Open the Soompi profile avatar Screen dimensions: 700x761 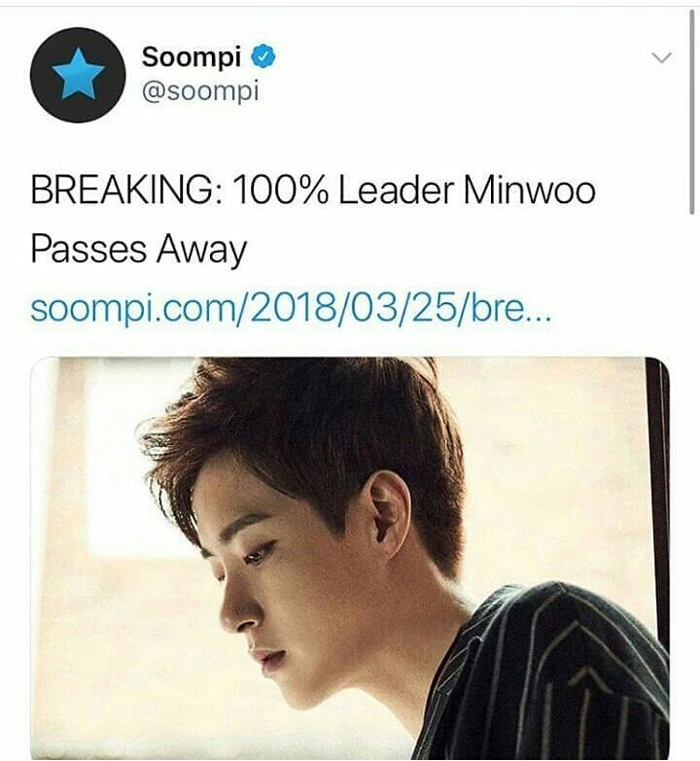(x=78, y=75)
